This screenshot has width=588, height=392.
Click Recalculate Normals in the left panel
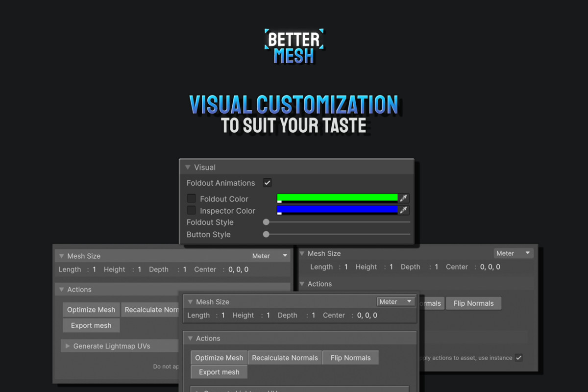coord(150,310)
